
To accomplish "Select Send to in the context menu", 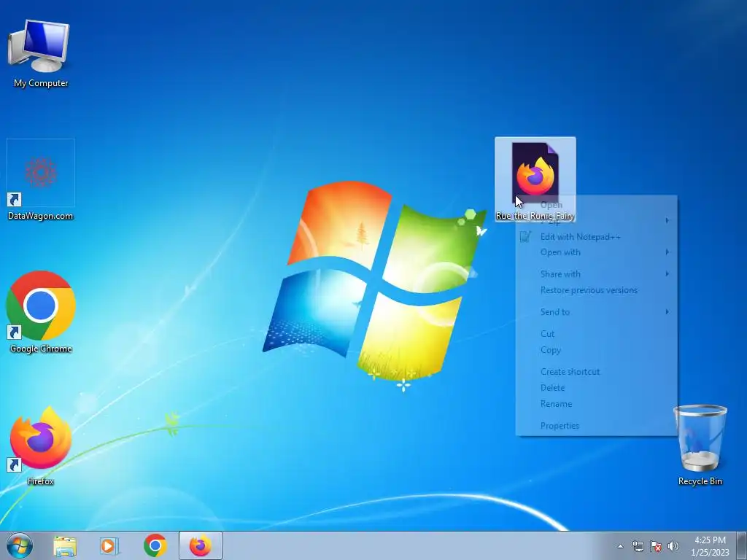I will tap(597, 312).
